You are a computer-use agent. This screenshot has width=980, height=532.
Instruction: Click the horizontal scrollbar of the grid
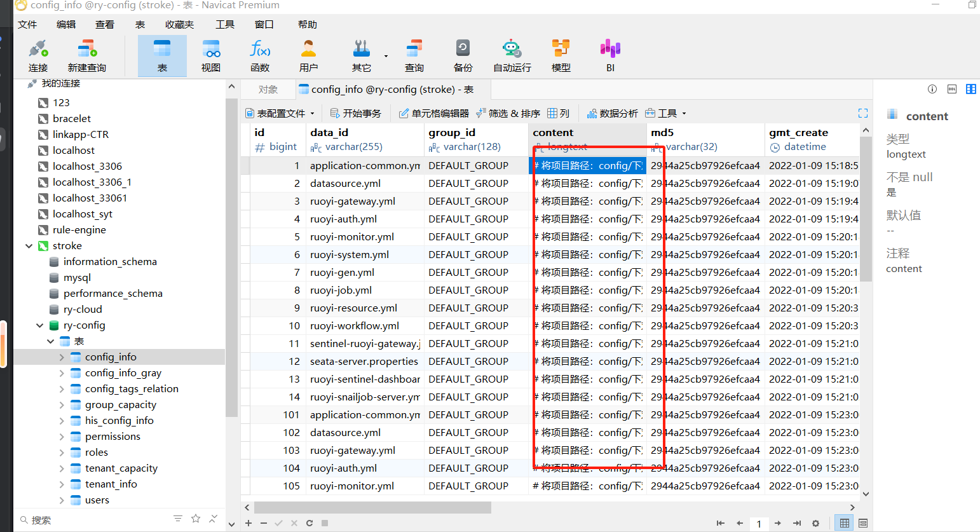pos(372,507)
